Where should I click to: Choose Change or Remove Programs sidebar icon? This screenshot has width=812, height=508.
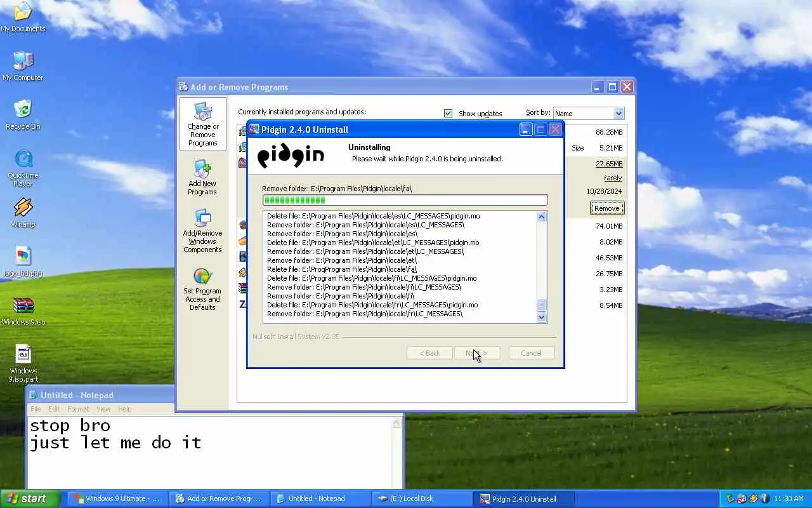pyautogui.click(x=203, y=124)
